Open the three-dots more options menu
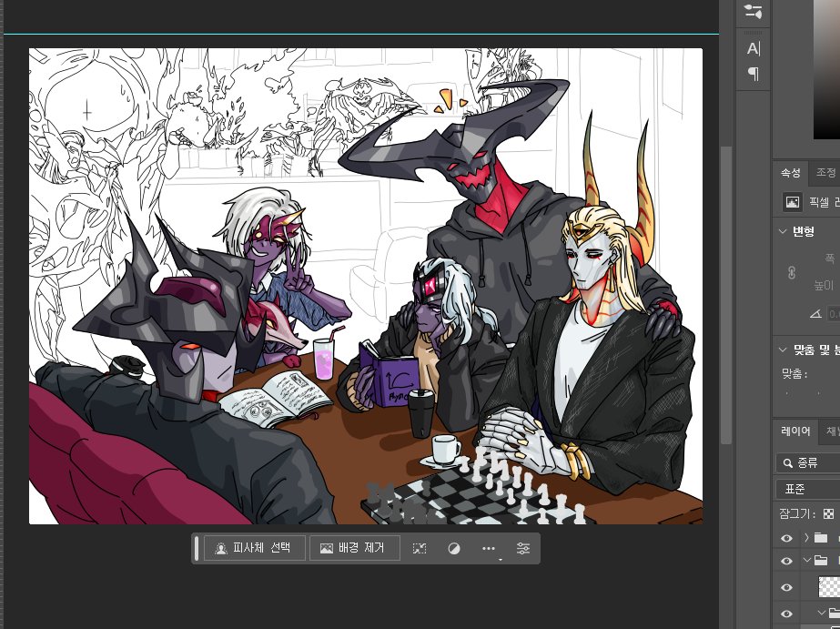Viewport: 840px width, 629px height. pyautogui.click(x=489, y=548)
